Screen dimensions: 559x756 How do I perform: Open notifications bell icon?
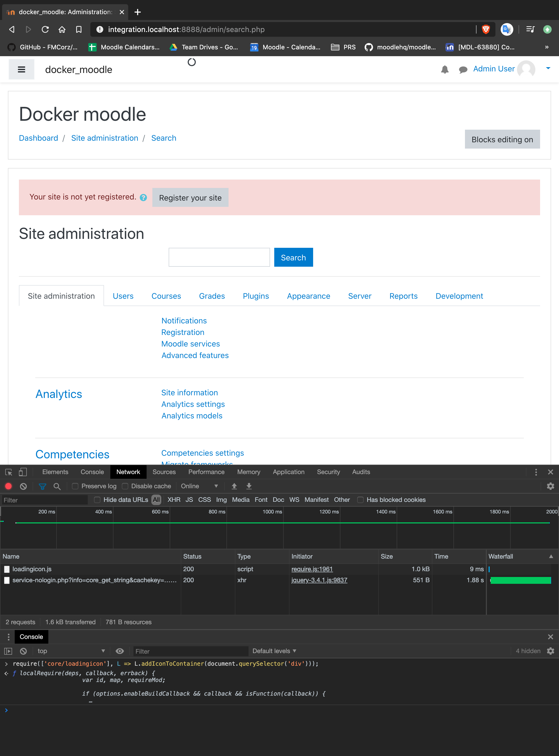(x=445, y=69)
